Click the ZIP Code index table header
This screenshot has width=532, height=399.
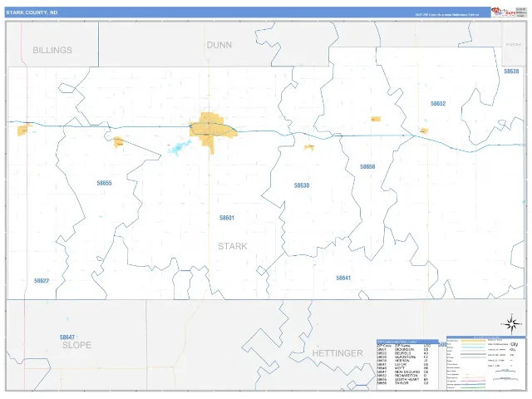point(407,342)
